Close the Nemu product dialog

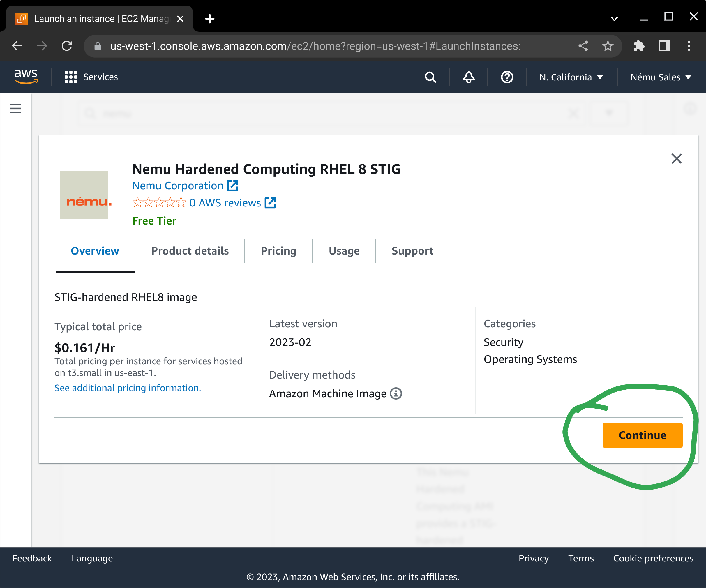(x=676, y=158)
